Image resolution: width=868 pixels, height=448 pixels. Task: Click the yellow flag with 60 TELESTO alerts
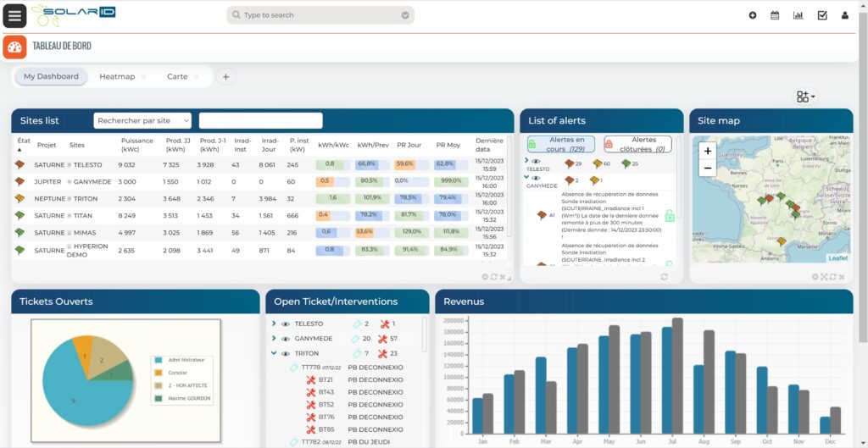click(598, 163)
